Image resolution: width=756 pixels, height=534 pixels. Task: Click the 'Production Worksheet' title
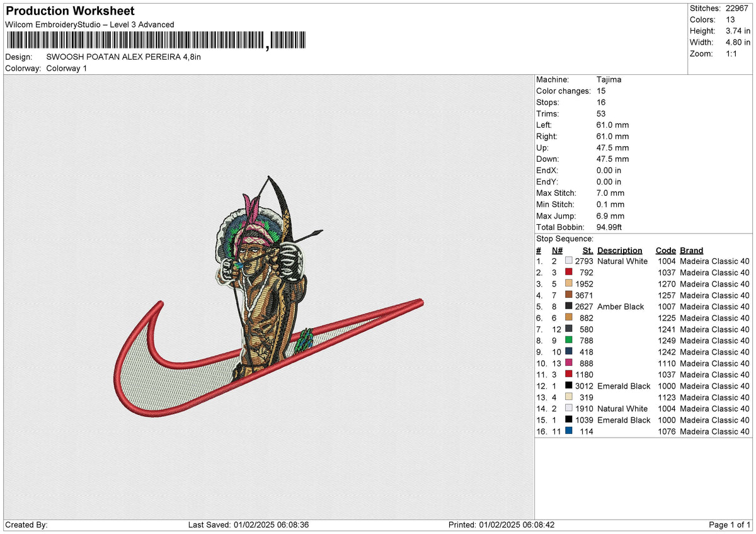point(70,11)
